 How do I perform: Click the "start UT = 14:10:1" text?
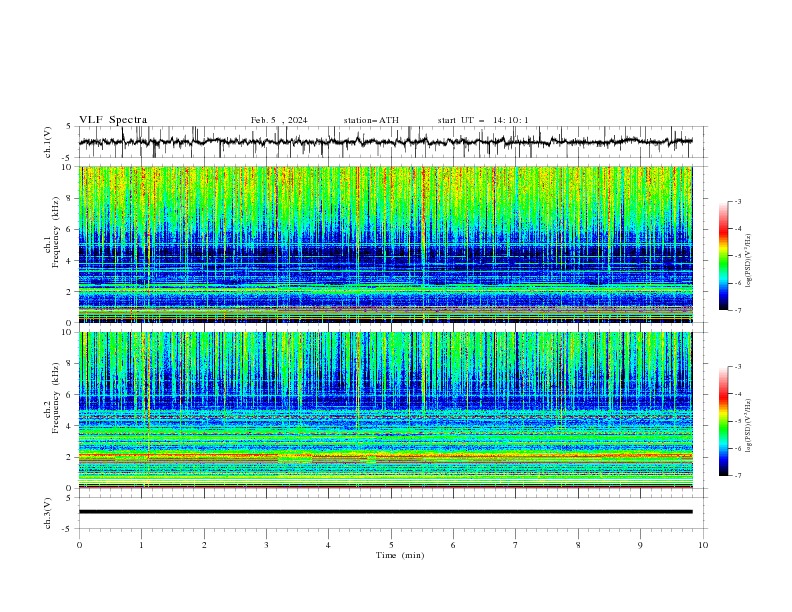(483, 120)
